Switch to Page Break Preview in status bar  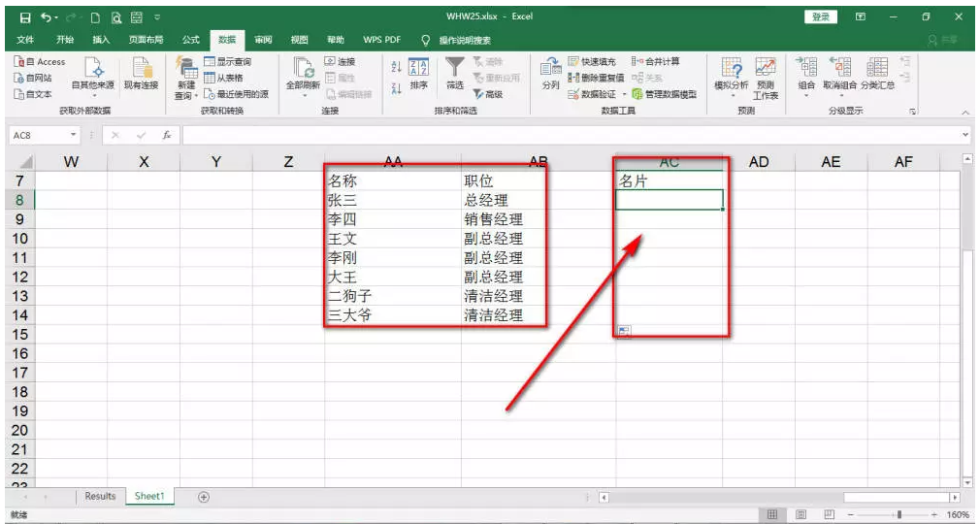(x=829, y=514)
